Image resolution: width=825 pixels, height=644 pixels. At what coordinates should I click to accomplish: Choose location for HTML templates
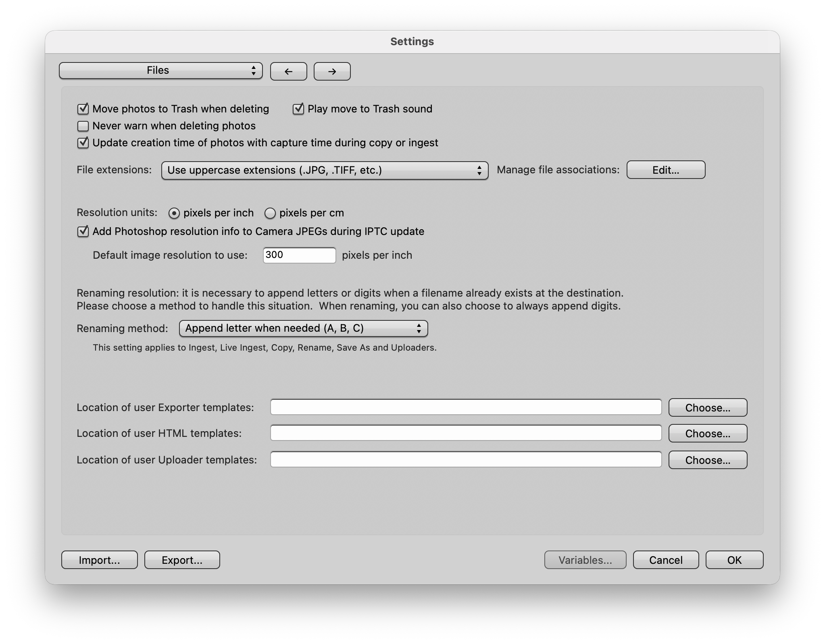(707, 434)
